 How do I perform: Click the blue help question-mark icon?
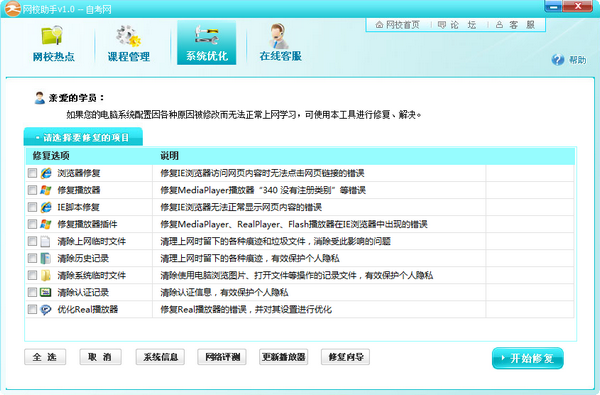pos(558,60)
